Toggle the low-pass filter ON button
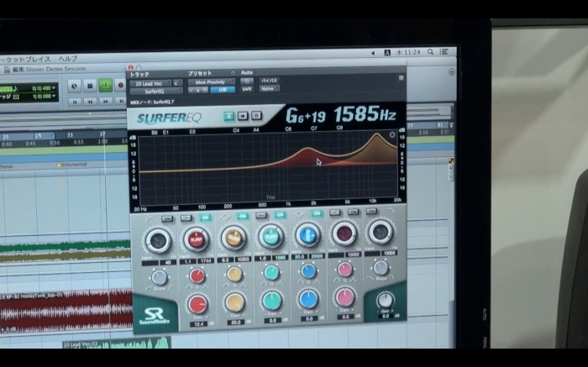Screen dimensions: 588x367 (x=371, y=212)
